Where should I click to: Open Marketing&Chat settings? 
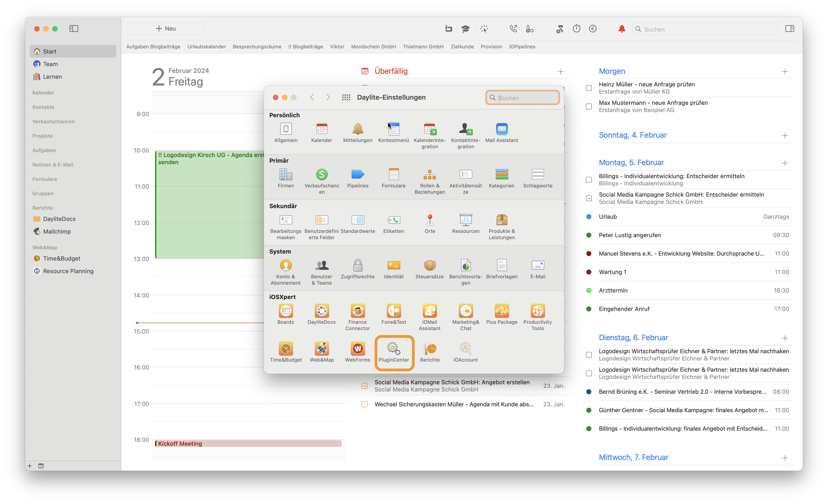pyautogui.click(x=466, y=317)
